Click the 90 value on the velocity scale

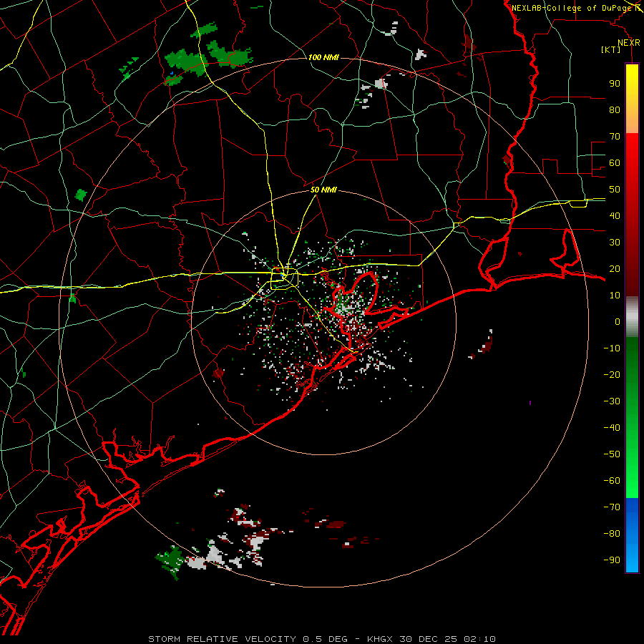[615, 84]
